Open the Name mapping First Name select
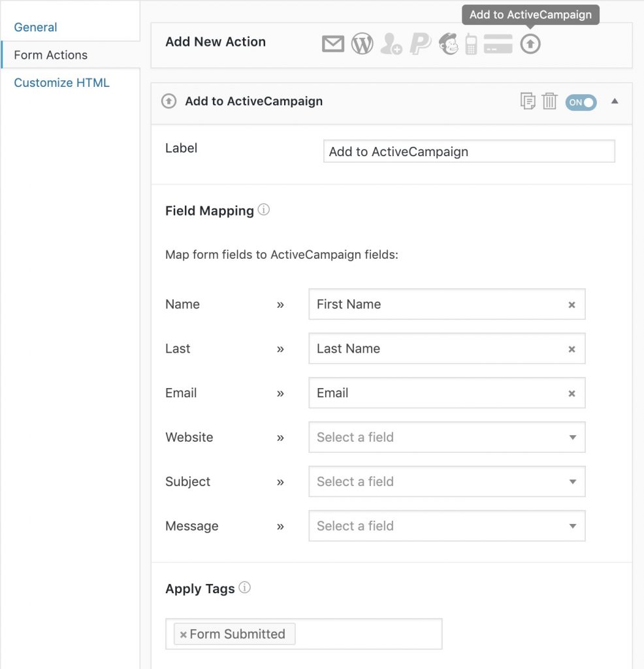Screen dimensions: 644x669 click(x=447, y=304)
